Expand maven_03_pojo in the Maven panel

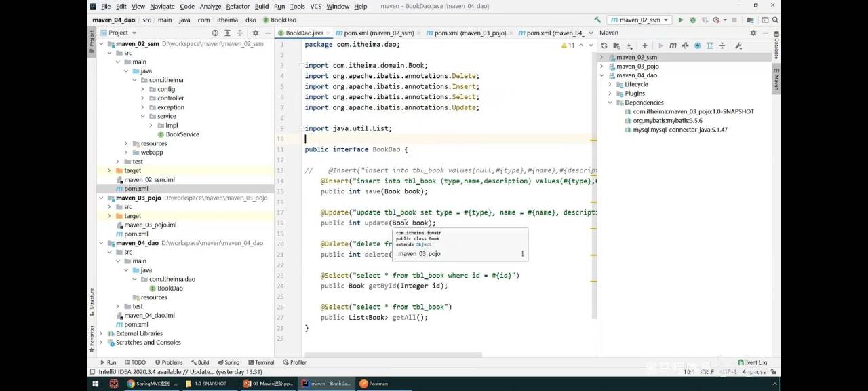coord(601,67)
